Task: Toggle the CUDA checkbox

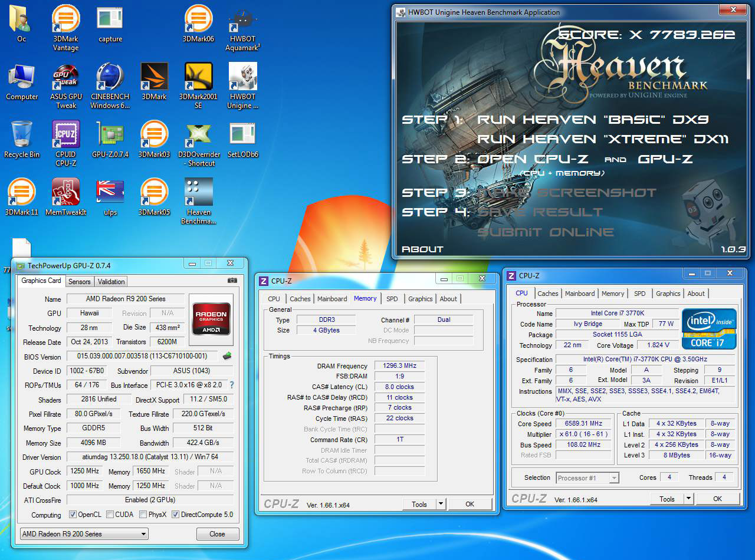Action: point(110,515)
